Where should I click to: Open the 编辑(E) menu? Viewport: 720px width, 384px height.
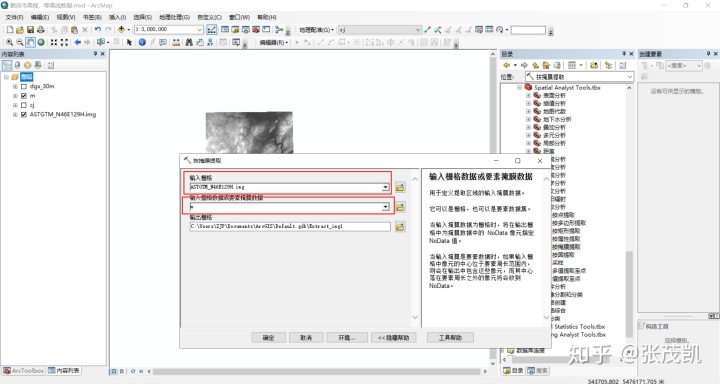click(39, 17)
